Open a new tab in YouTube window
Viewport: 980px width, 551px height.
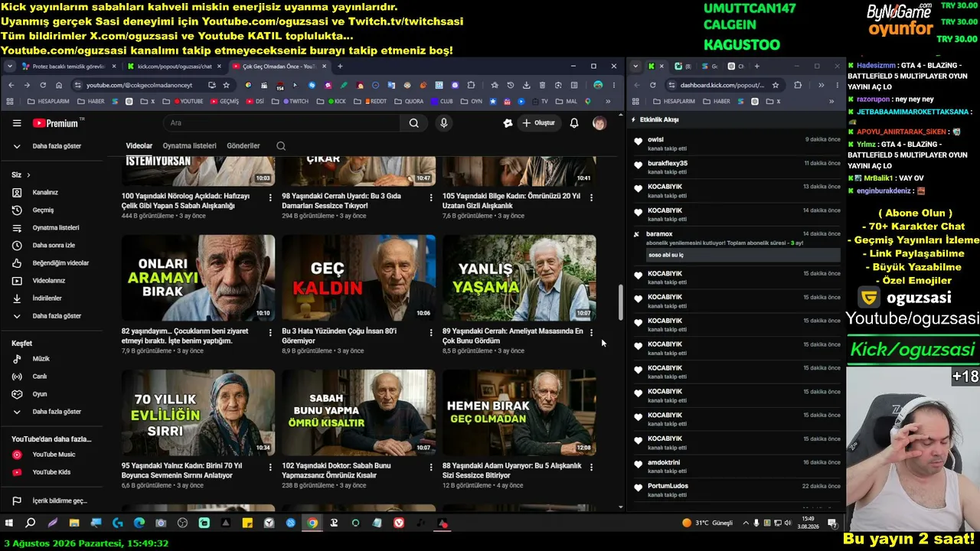point(340,67)
